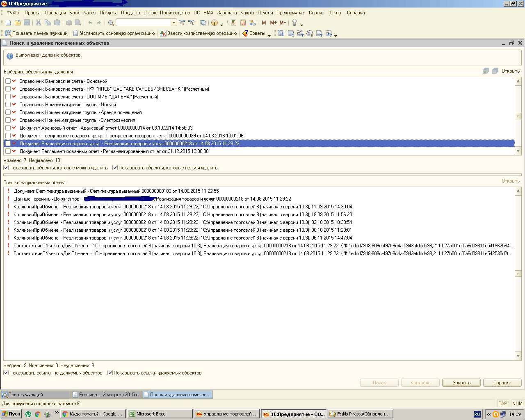Screen dimensions: 525x420
Task: Toggle 'Показывать объекты, которые можно удалить' checkbox
Action: (x=6, y=168)
